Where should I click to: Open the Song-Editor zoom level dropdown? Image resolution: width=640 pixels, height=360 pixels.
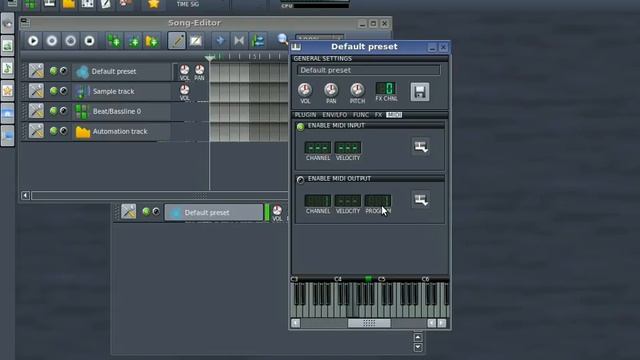coord(320,39)
